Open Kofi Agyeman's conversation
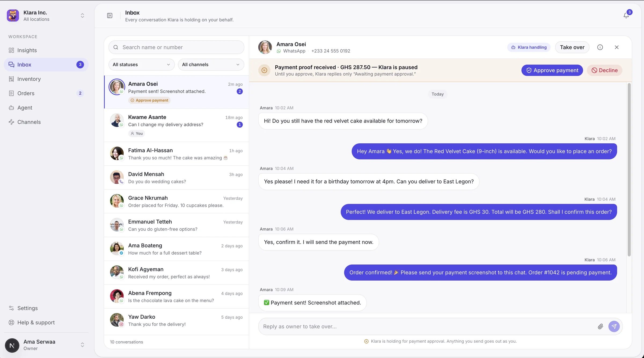The height and width of the screenshot is (358, 644). 176,273
